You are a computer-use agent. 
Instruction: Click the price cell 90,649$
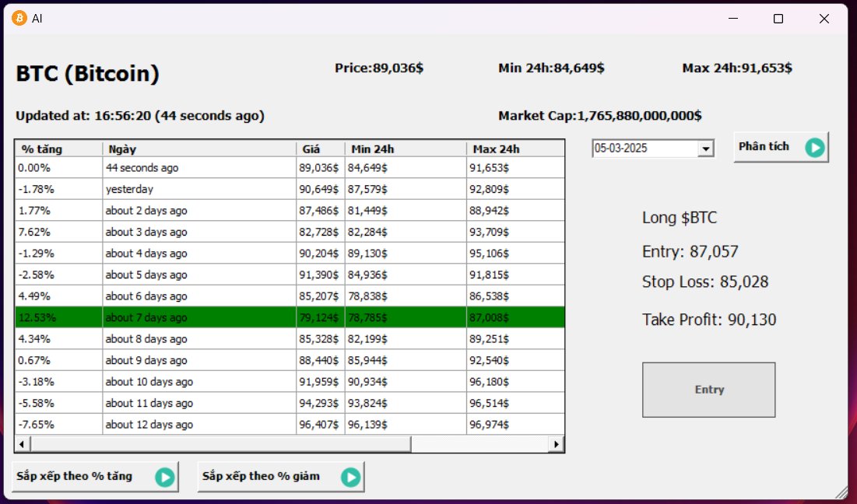320,189
